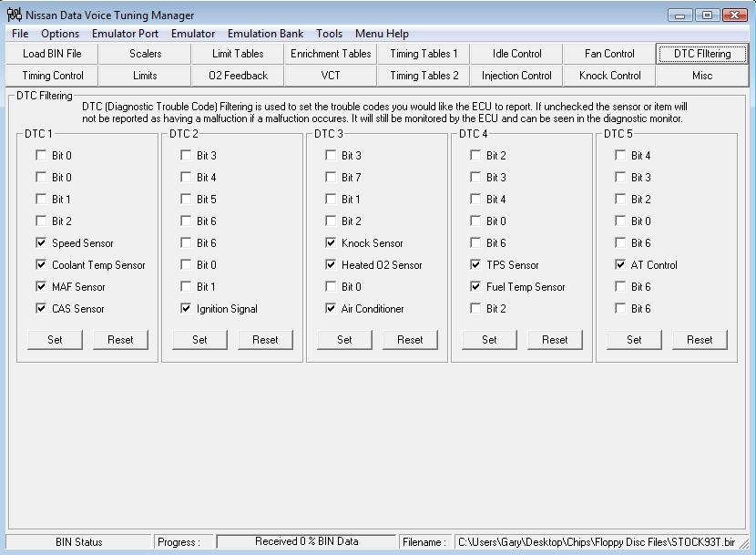Click the Nissan Data Voice app title icon
This screenshot has width=756, height=555.
[15, 15]
